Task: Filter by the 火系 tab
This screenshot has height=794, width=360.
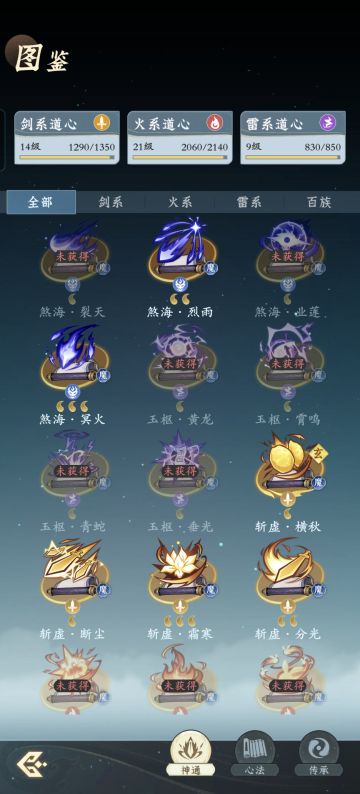Action: coord(180,202)
